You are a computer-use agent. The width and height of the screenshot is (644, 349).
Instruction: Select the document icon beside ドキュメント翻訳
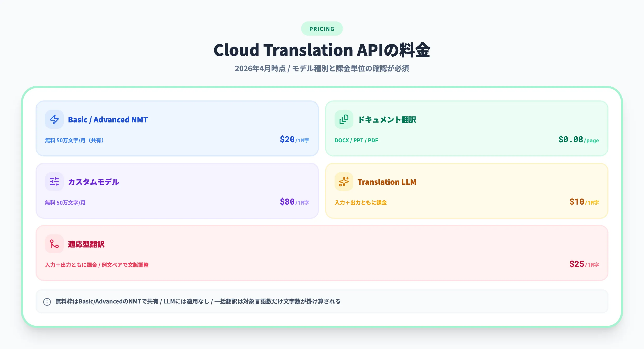click(x=344, y=119)
